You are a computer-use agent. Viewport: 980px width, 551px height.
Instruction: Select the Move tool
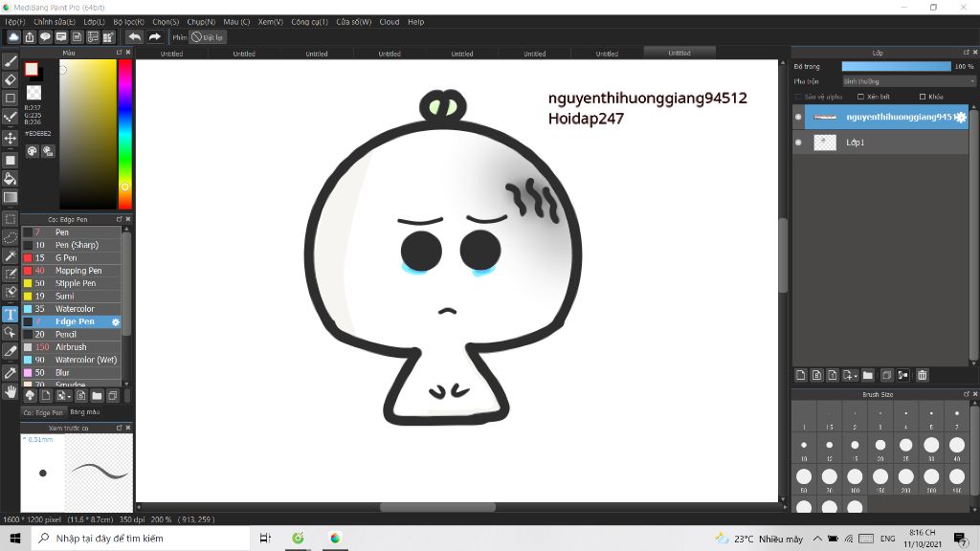[10, 138]
